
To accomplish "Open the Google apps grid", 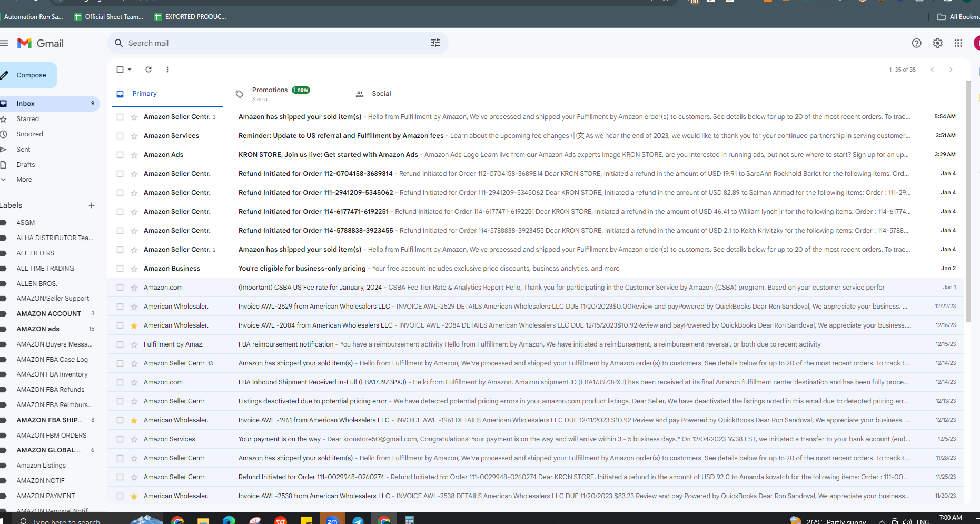I will (x=958, y=43).
